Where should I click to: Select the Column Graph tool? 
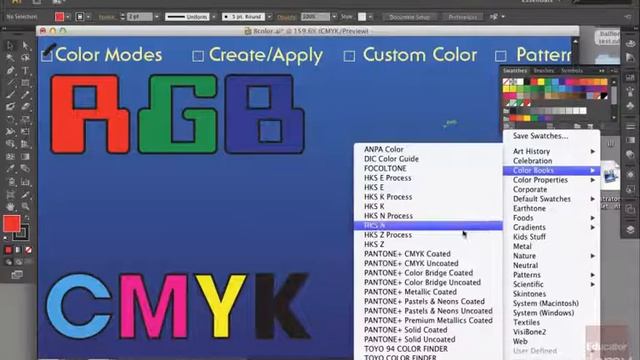coord(25,182)
